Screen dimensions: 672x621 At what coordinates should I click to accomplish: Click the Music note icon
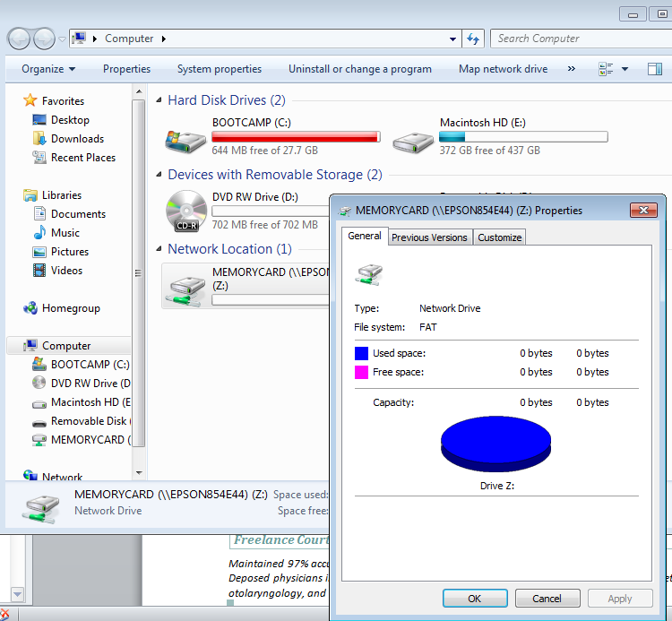point(39,232)
